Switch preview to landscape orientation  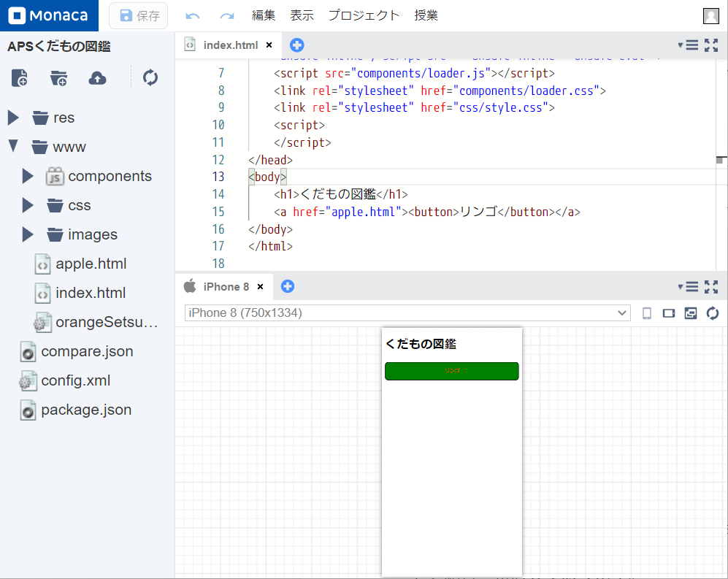tap(668, 312)
